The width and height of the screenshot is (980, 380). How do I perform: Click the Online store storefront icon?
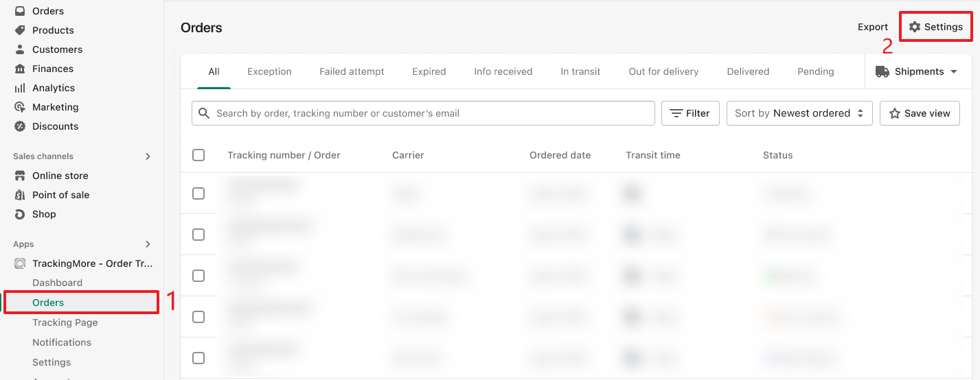20,176
